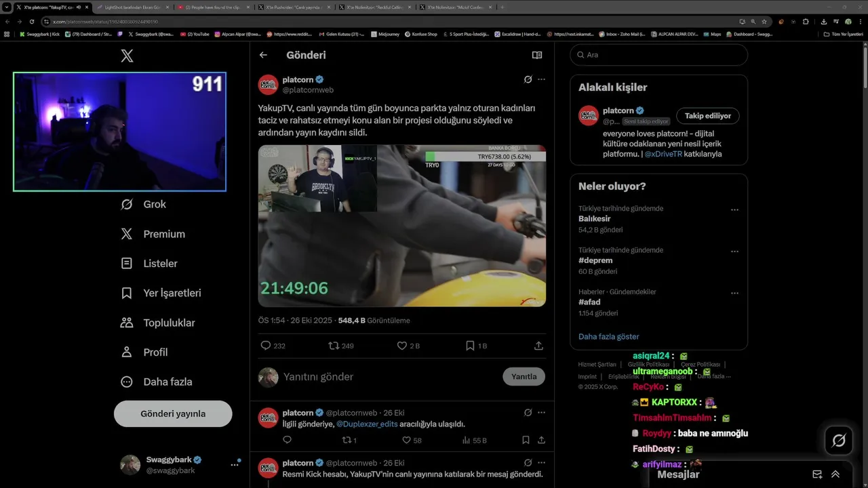Open Premium in the sidebar

coord(153,234)
